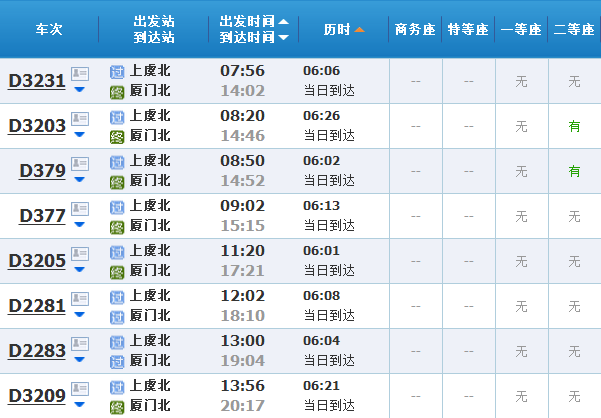Click the 过 icon beside 上虞北 for D3203
This screenshot has width=601, height=418.
[x=117, y=117]
